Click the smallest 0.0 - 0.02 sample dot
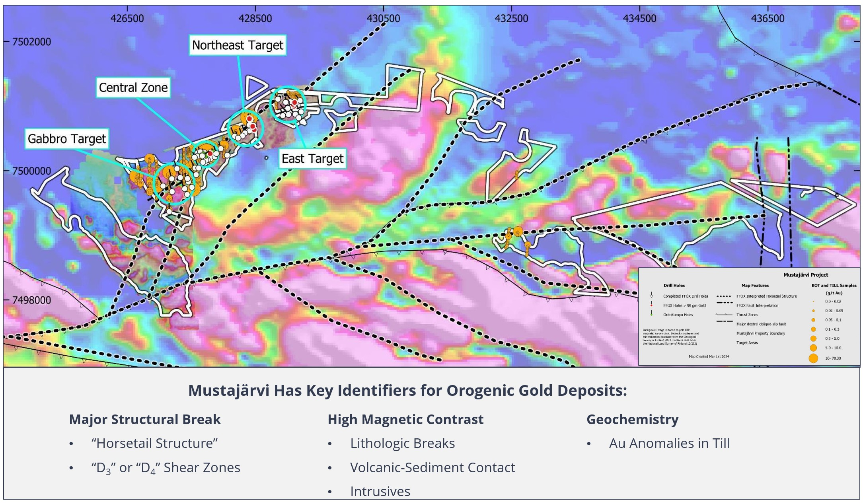This screenshot has width=863, height=504. click(813, 302)
